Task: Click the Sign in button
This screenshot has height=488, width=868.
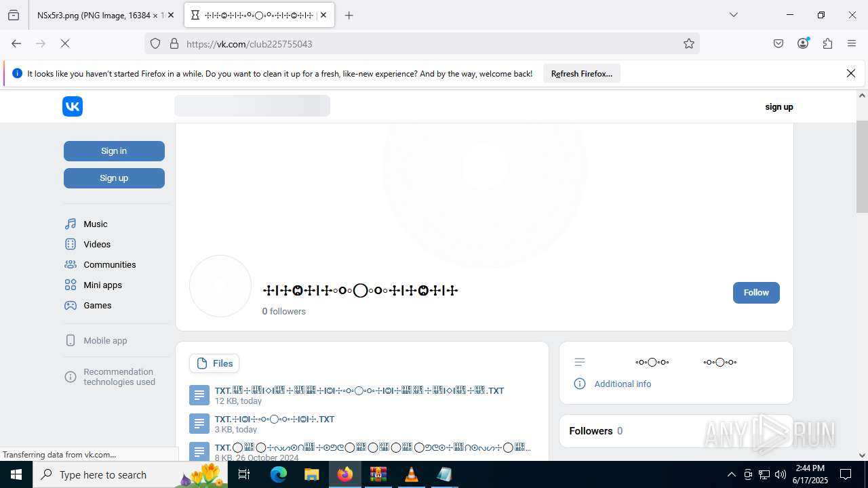Action: [x=114, y=151]
